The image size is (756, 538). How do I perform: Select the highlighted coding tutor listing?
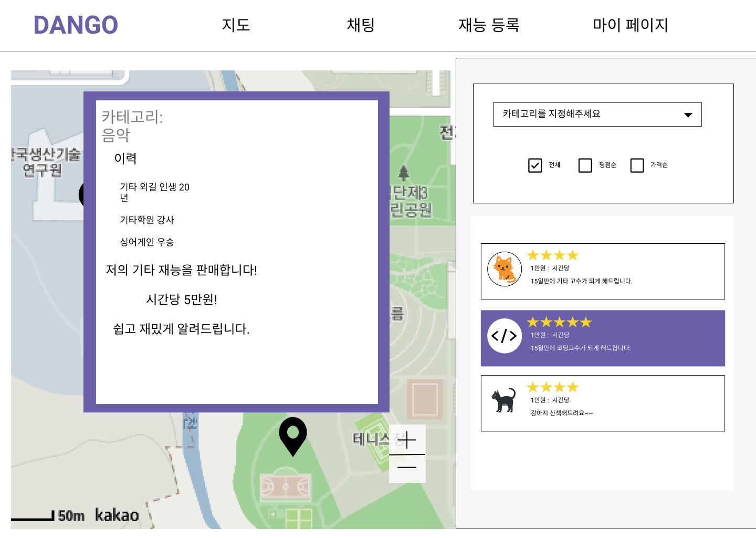click(602, 338)
